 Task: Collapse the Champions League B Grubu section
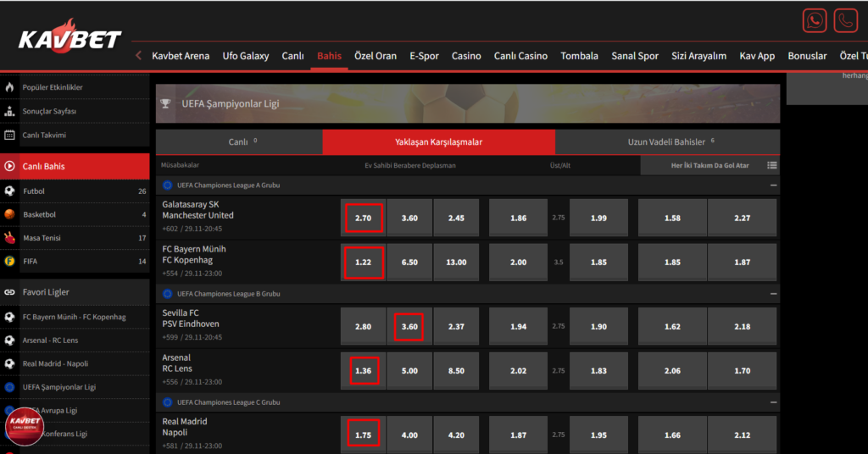773,293
